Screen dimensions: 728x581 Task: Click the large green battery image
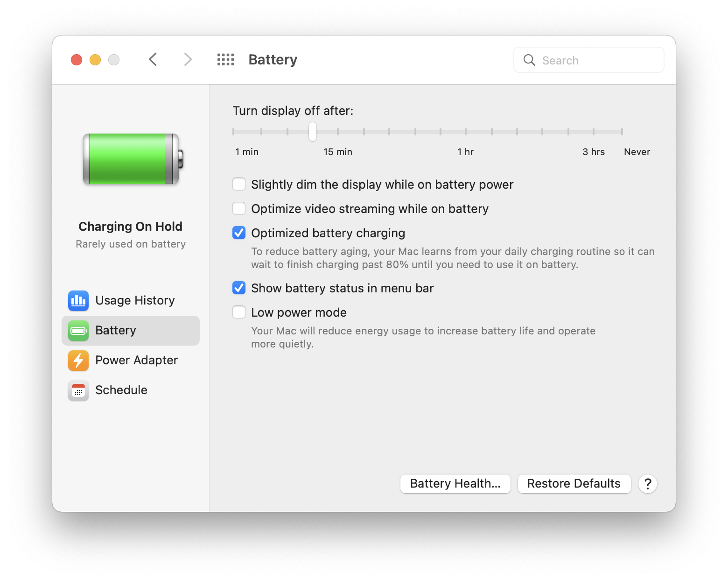tap(133, 159)
